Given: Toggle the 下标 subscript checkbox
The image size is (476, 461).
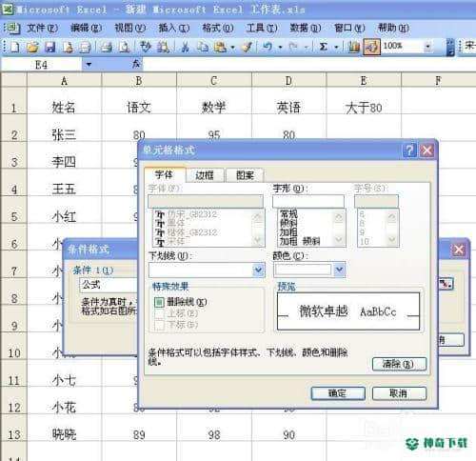Looking at the screenshot, I should click(159, 325).
